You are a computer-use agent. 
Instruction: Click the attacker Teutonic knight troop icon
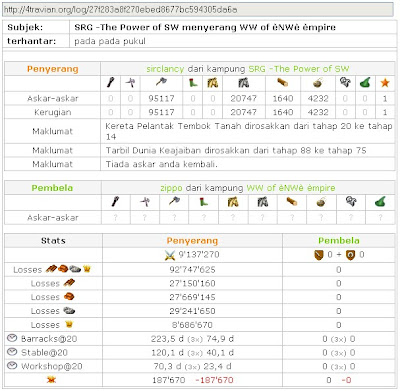click(x=244, y=83)
